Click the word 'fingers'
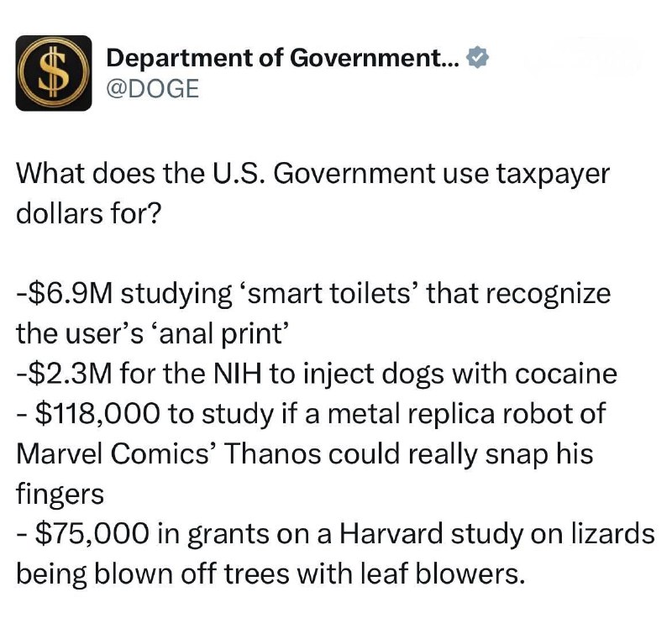 pos(60,495)
